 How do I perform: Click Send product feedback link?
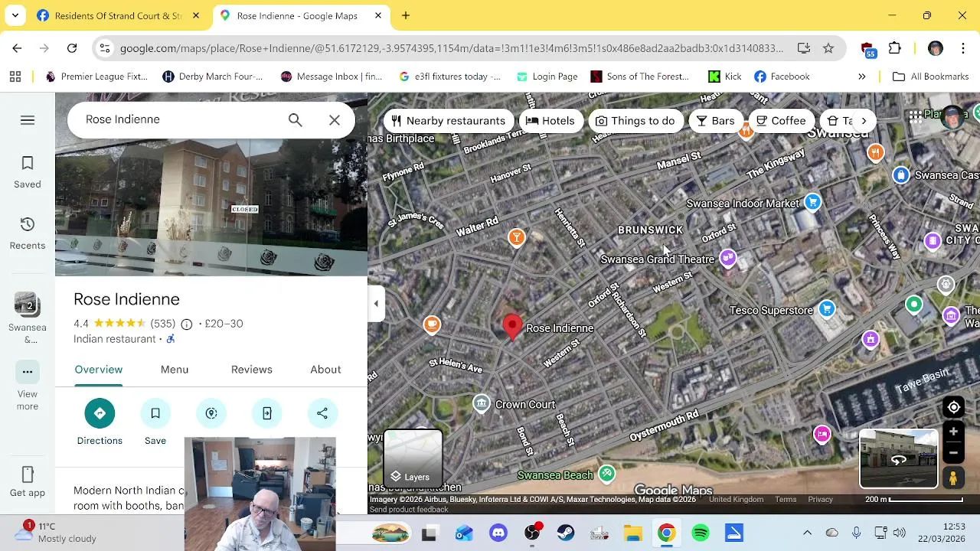(409, 510)
